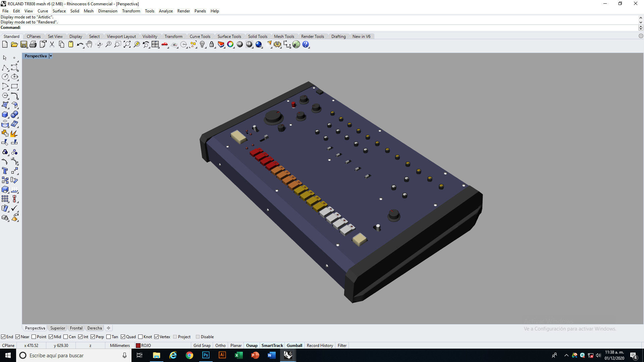The height and width of the screenshot is (362, 644).
Task: Click the CPlane status bar field
Action: 8,345
